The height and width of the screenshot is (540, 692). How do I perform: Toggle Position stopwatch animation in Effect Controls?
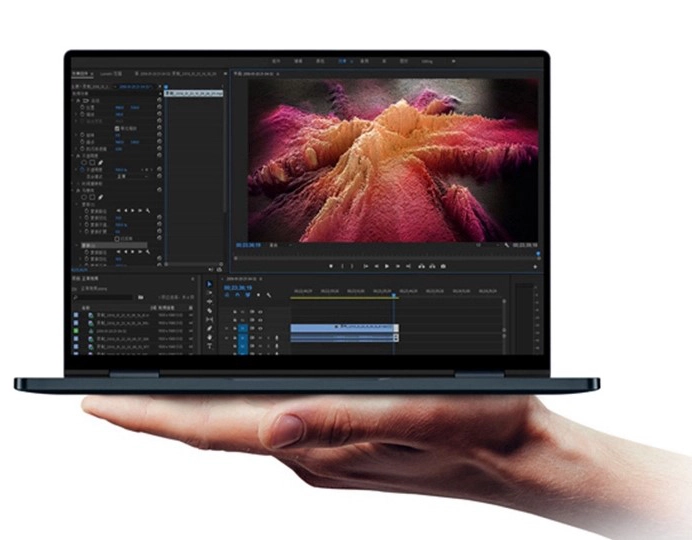82,107
